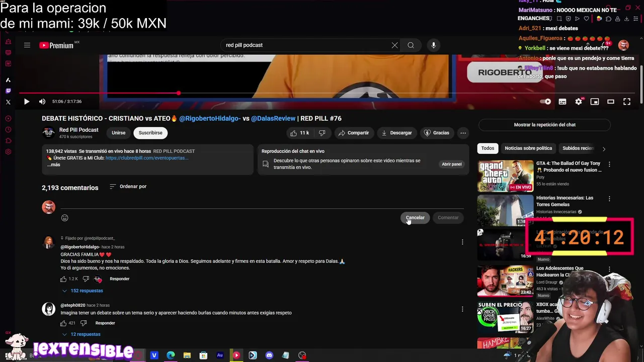644x362 pixels.
Task: Select the Subidos recientemente chip
Action: tap(578, 148)
